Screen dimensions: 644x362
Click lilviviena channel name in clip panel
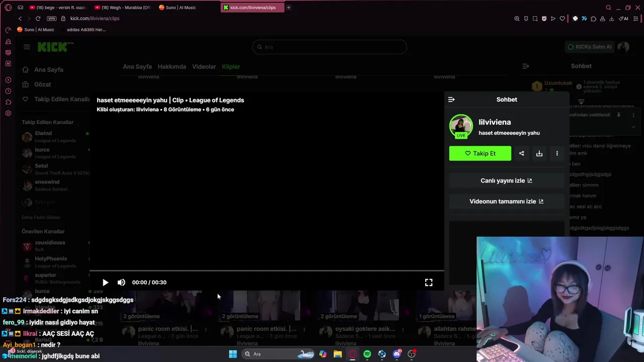point(495,122)
